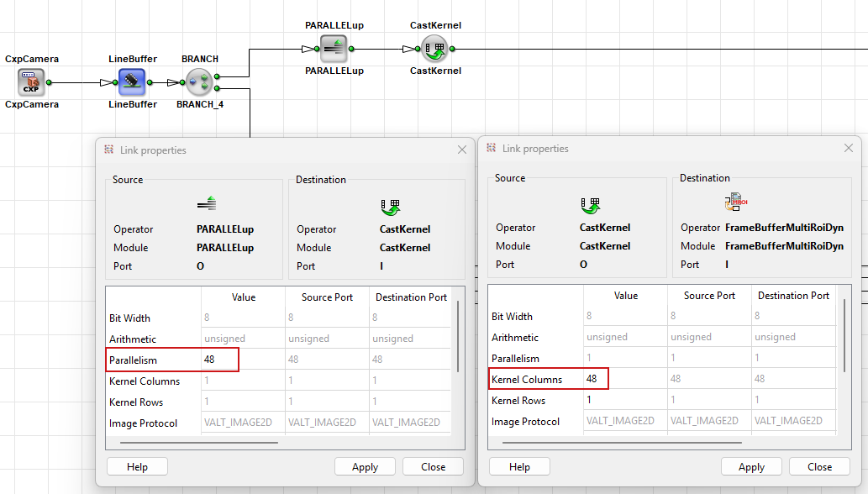
Task: Select Image Protocol row in left dialog
Action: (x=278, y=423)
